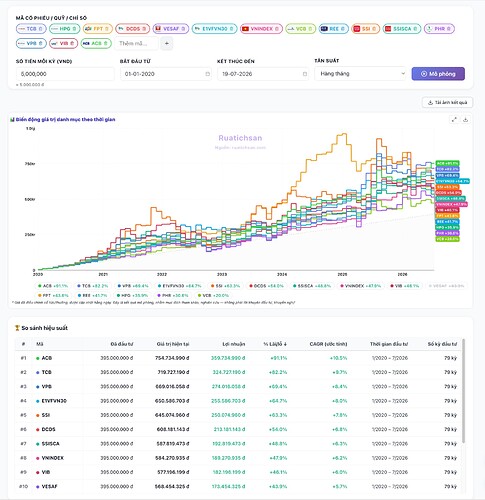The height and width of the screenshot is (500, 485).
Task: Delete the HPG chip with its trash icon
Action: click(x=74, y=29)
